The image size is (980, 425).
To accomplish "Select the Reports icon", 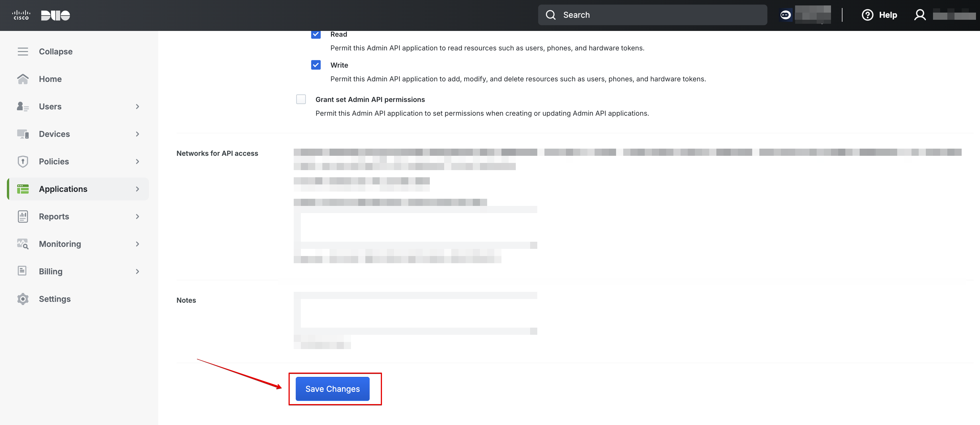I will click(23, 216).
